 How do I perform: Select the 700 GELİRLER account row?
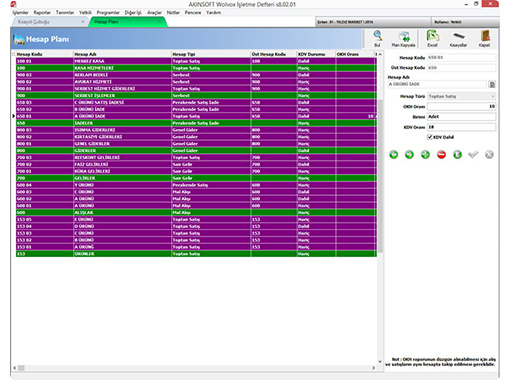196,178
